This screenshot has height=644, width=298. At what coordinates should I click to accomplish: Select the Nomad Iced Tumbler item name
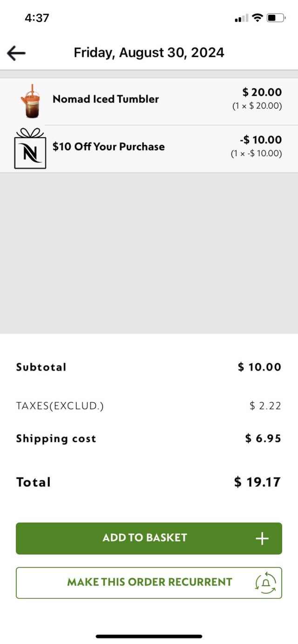[106, 99]
